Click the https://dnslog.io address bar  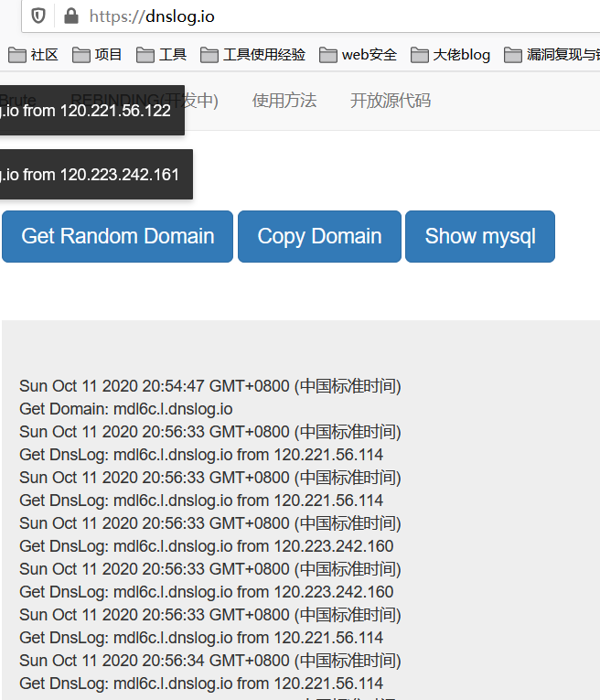point(312,16)
